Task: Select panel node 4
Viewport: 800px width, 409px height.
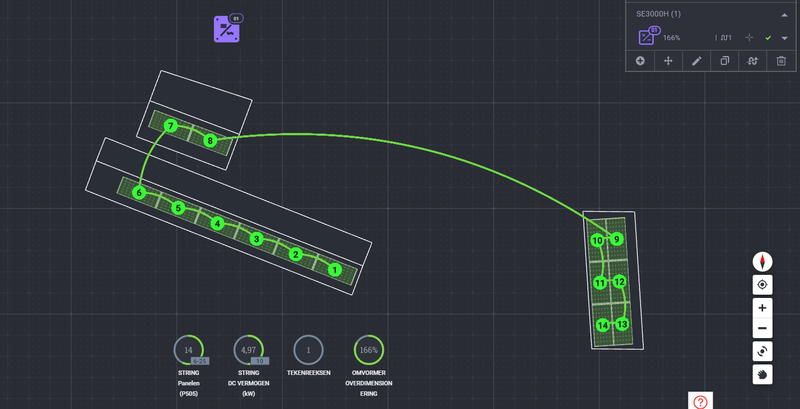Action: tap(217, 223)
